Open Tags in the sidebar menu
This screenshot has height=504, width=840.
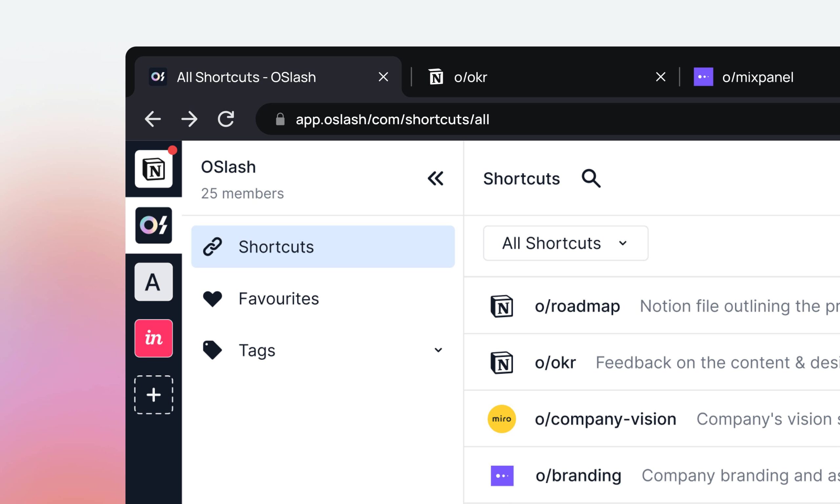point(323,350)
